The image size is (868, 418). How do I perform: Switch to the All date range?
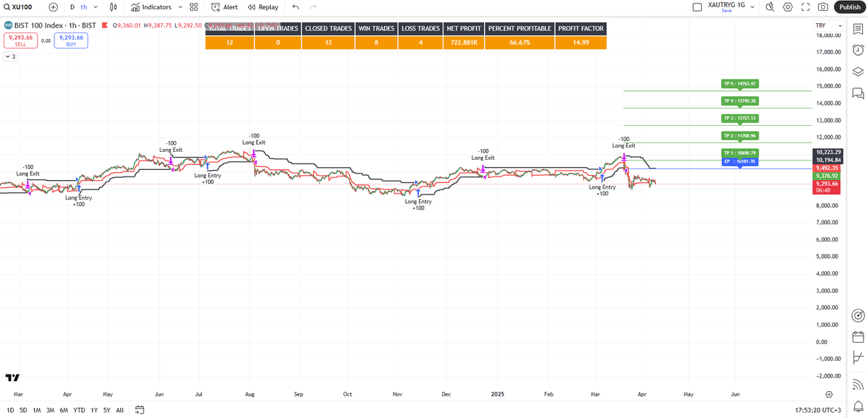(119, 410)
